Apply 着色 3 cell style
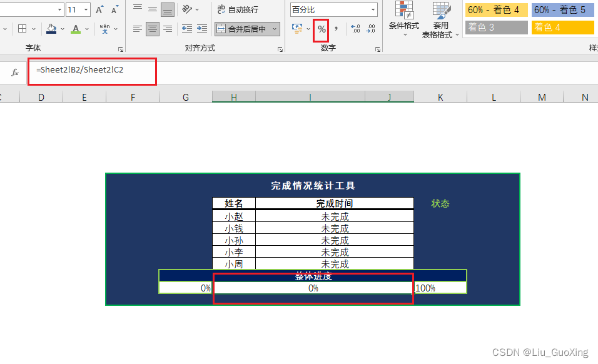The image size is (598, 364). coord(496,28)
